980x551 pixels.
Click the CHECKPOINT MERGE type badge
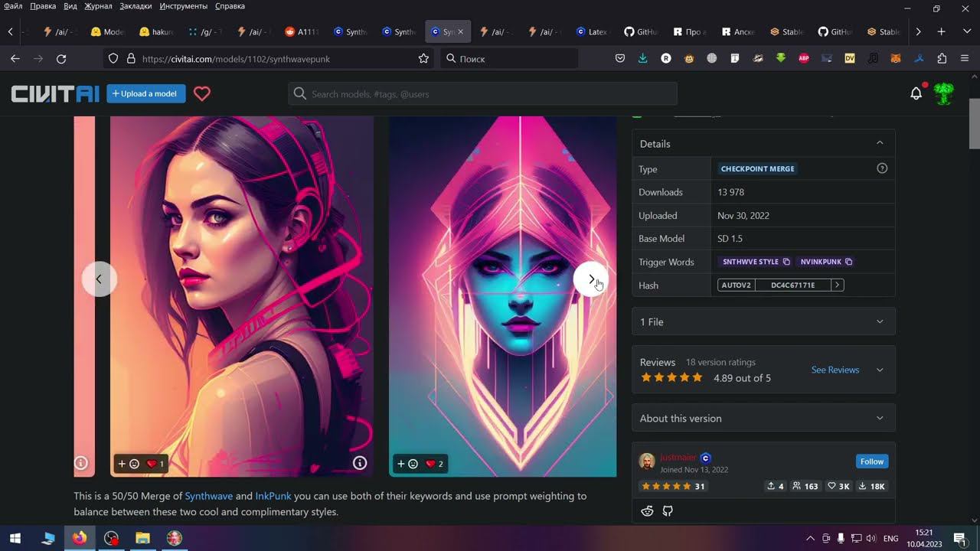pyautogui.click(x=758, y=168)
